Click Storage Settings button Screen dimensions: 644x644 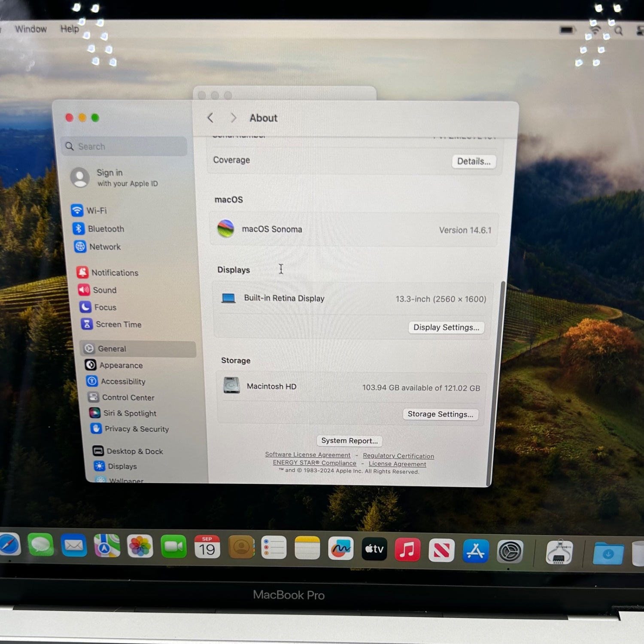(440, 414)
